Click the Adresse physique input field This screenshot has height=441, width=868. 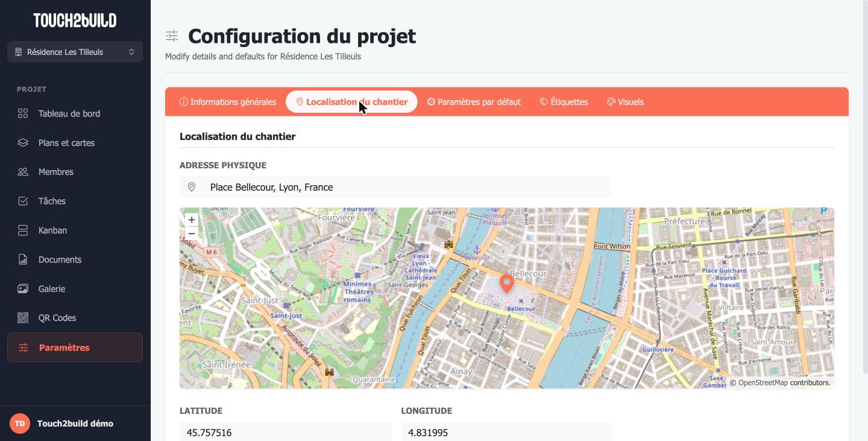395,187
